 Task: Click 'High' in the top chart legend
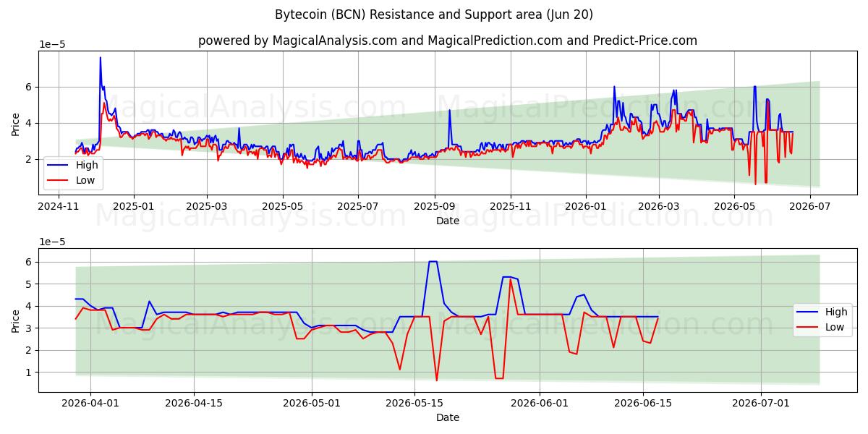point(87,165)
